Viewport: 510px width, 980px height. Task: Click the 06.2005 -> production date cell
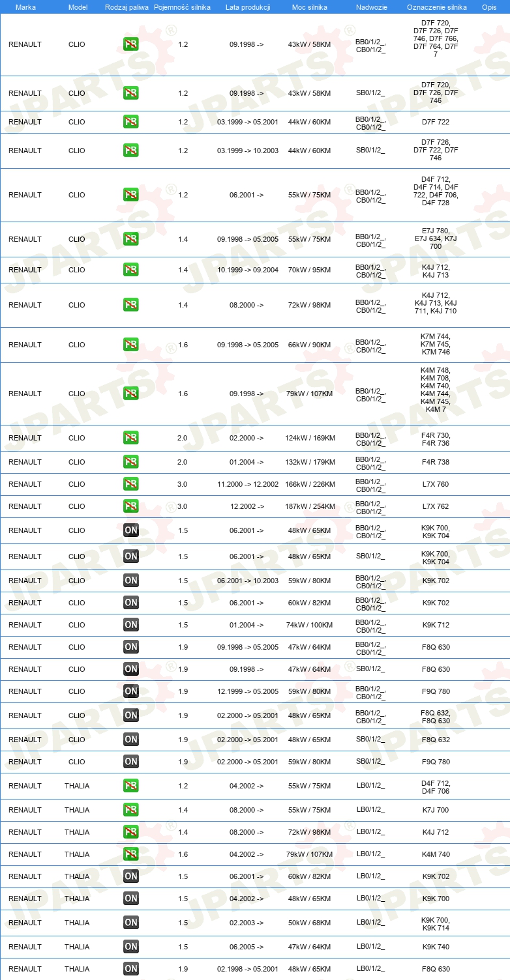(x=247, y=947)
